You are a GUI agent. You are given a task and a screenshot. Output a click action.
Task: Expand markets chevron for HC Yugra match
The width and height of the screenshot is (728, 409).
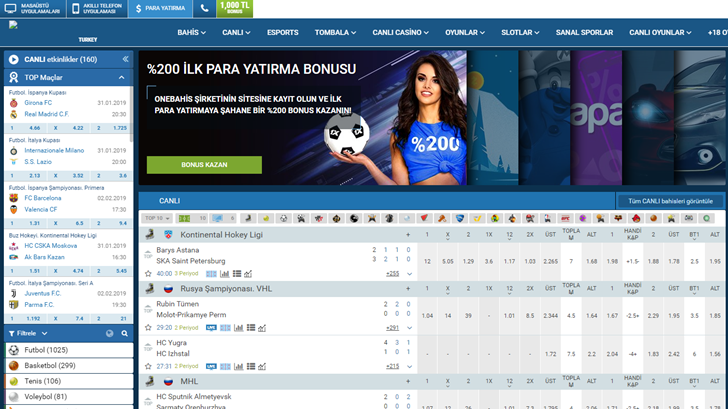click(410, 366)
